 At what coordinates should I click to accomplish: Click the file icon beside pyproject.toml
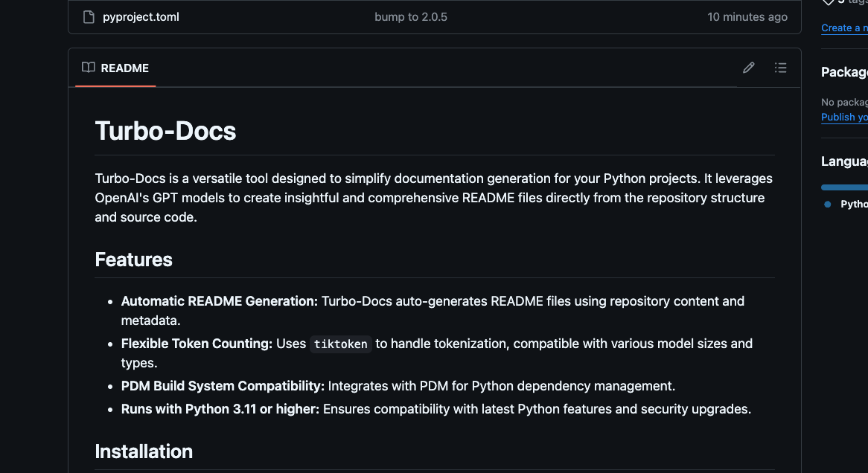[x=89, y=17]
